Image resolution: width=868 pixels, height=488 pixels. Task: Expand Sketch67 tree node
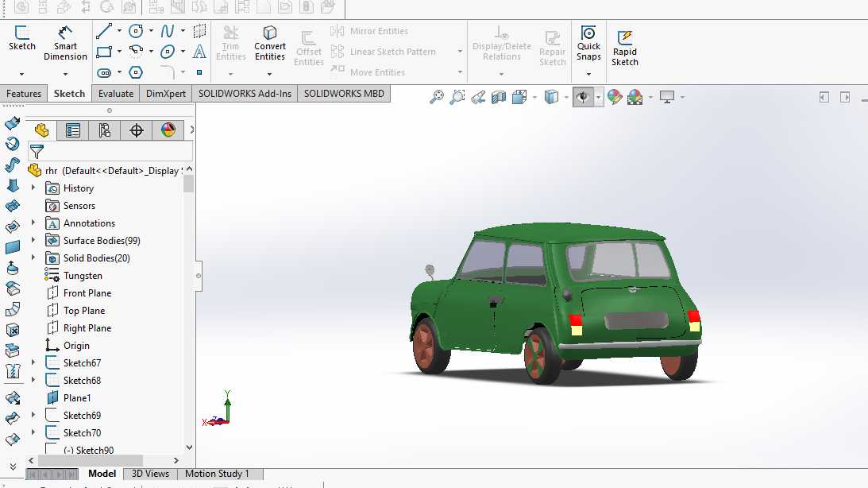point(33,362)
